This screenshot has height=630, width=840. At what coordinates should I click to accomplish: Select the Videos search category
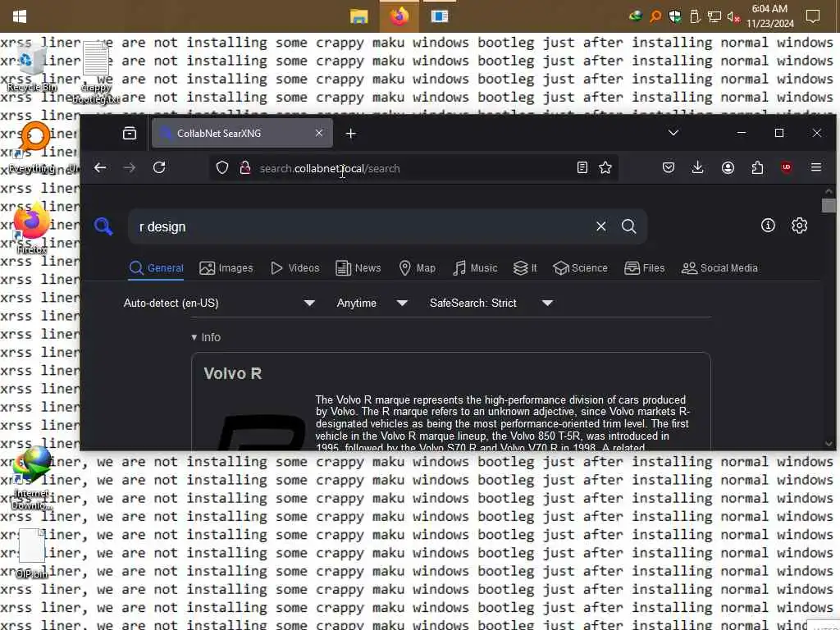click(295, 268)
